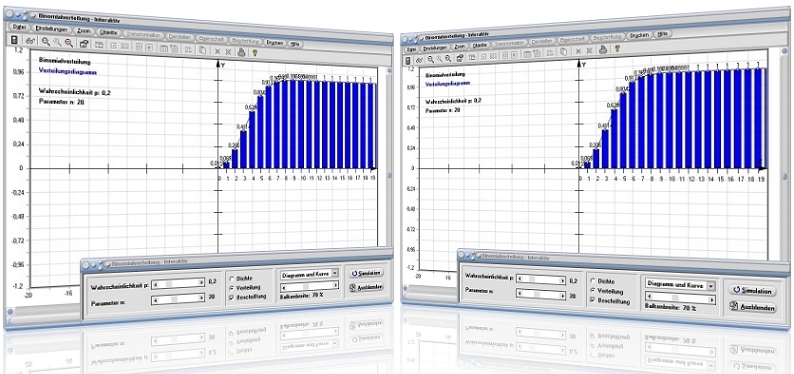Click the Simulation button in the left panel
Screen dimensions: 794x374
tap(366, 273)
